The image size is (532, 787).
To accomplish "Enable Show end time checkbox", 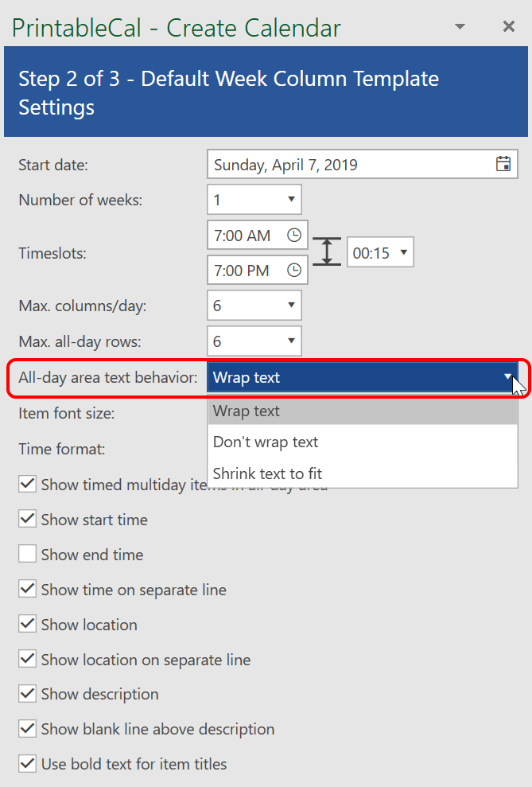I will coord(28,554).
